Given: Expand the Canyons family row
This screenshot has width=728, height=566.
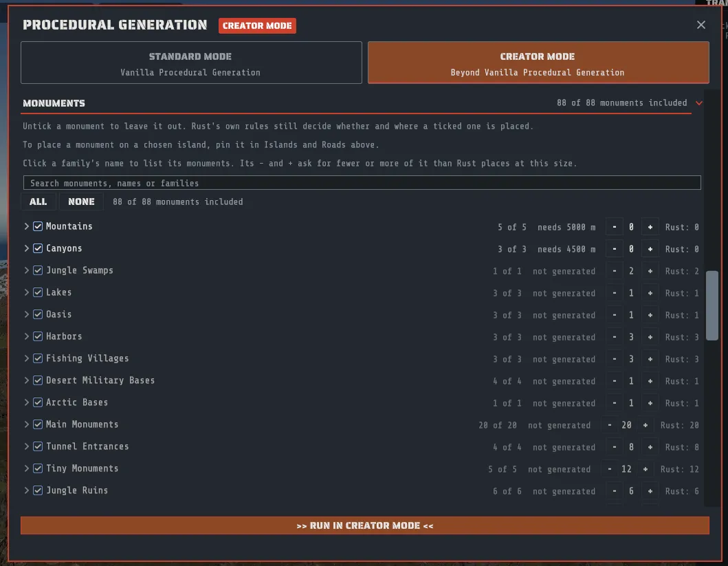Looking at the screenshot, I should pyautogui.click(x=26, y=248).
